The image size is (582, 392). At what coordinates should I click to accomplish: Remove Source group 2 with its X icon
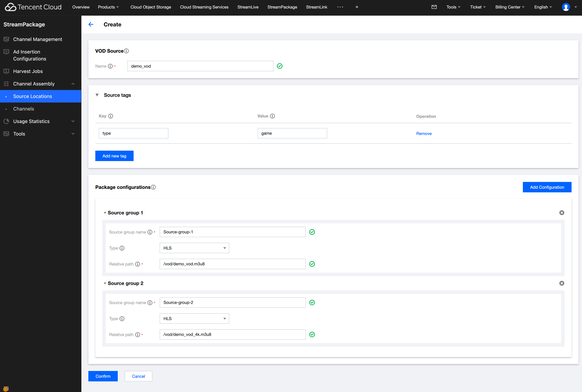point(562,283)
